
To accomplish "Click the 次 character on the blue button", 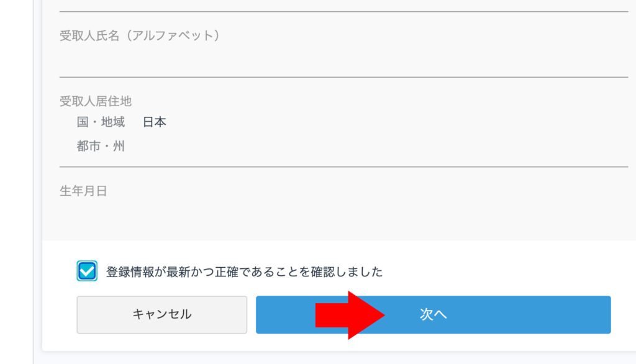I will pyautogui.click(x=426, y=314).
